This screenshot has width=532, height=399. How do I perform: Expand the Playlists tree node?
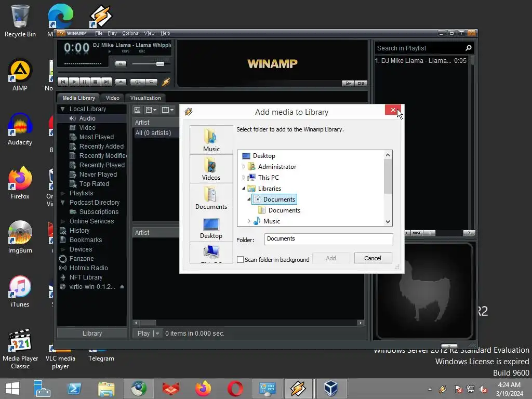tap(62, 193)
